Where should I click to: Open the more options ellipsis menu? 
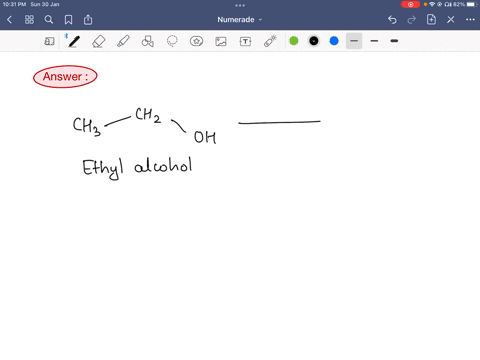tap(470, 20)
